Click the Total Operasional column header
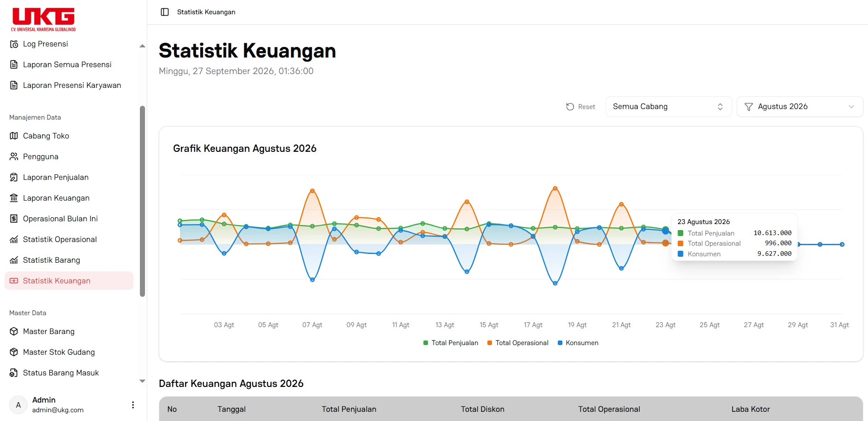 pyautogui.click(x=609, y=409)
